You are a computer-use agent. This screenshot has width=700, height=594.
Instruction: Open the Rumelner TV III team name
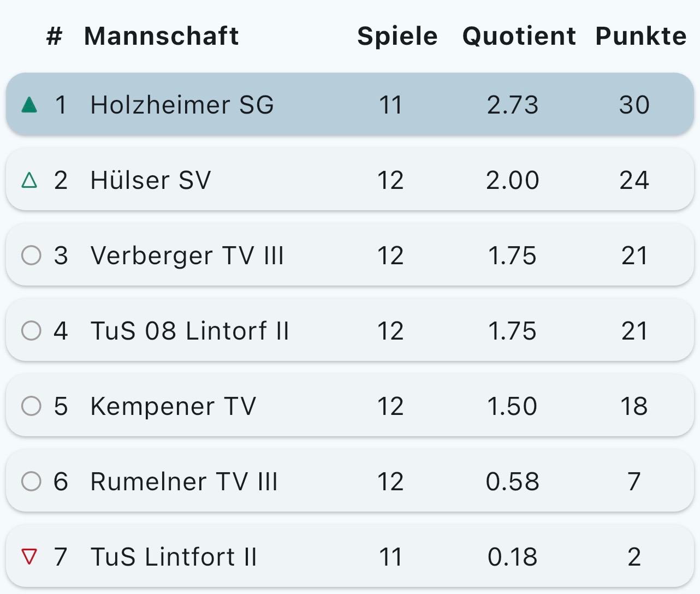click(184, 482)
